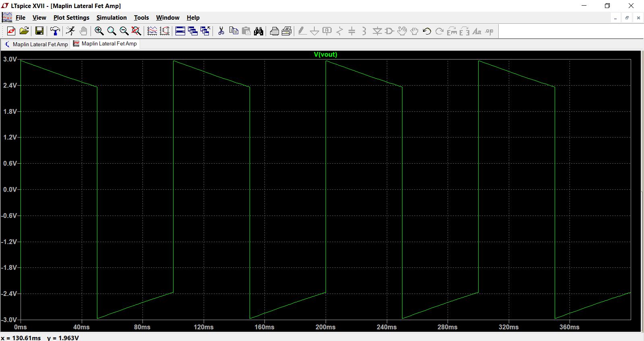Click the Print icon
This screenshot has width=644, height=341.
pyautogui.click(x=287, y=31)
